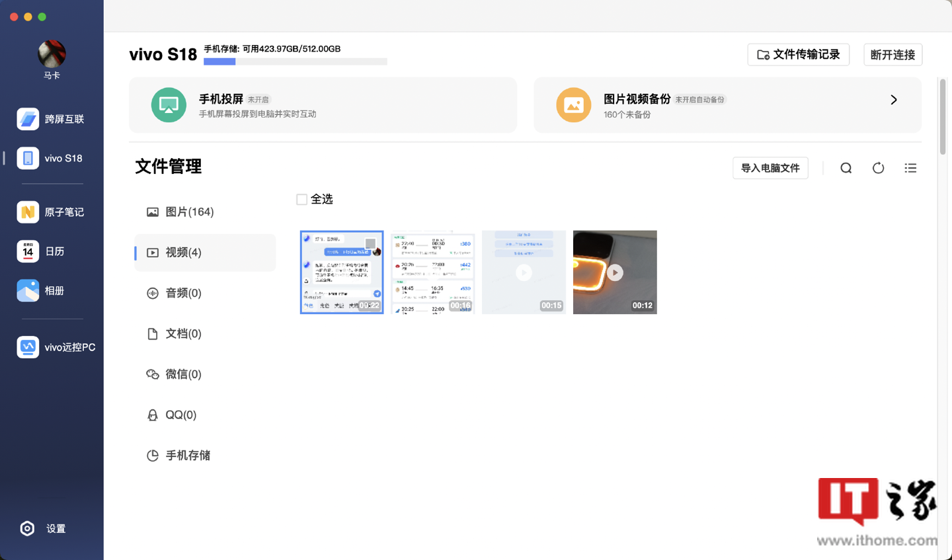Click the 音频 audio waveform icon

click(153, 293)
